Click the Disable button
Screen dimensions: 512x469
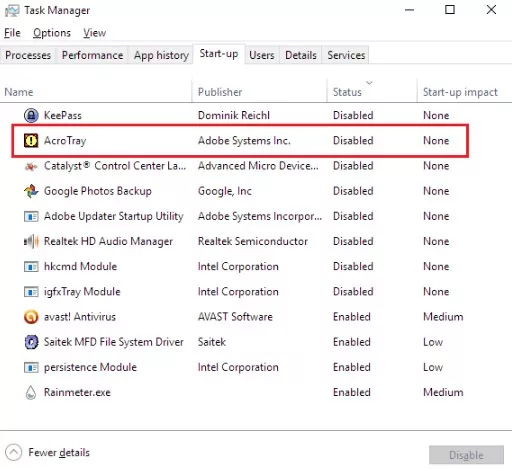466,455
